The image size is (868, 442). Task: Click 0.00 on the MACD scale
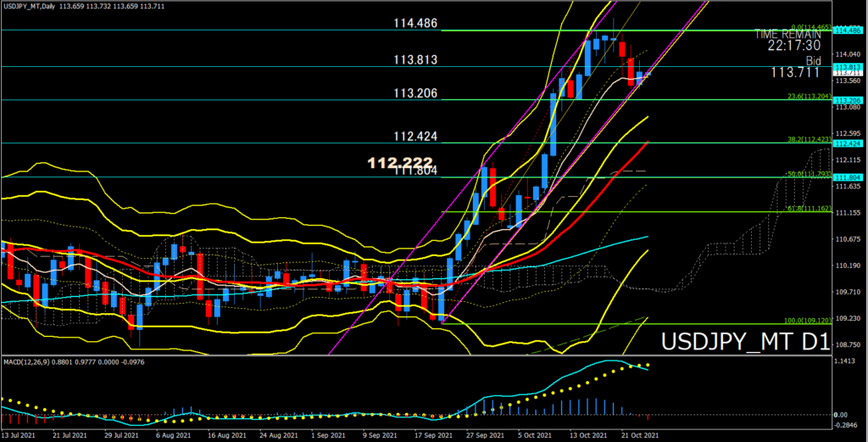(842, 415)
